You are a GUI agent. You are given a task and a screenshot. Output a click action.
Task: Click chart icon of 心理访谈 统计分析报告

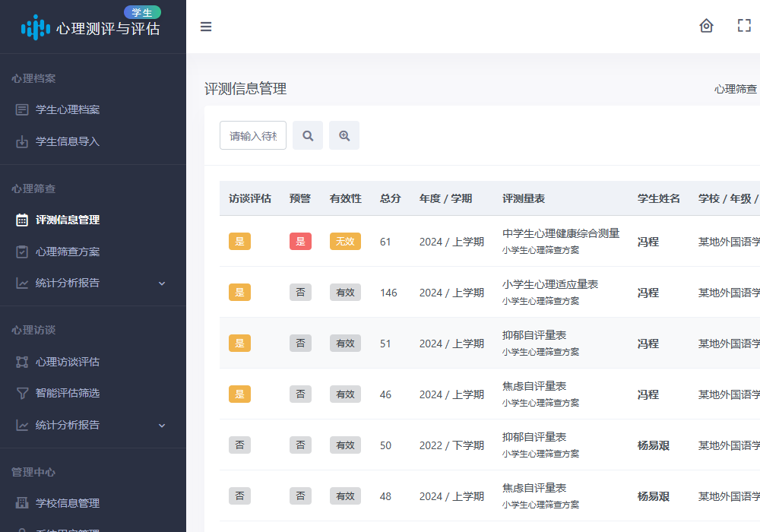(x=22, y=426)
